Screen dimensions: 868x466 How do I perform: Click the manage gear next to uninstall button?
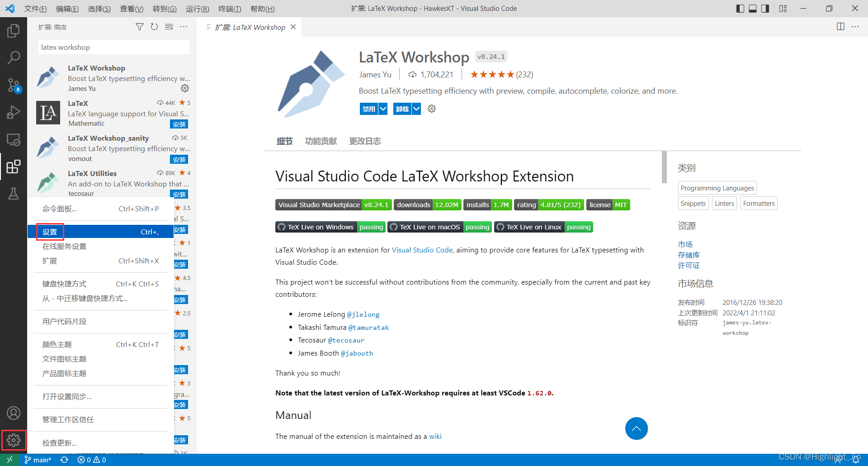[432, 109]
